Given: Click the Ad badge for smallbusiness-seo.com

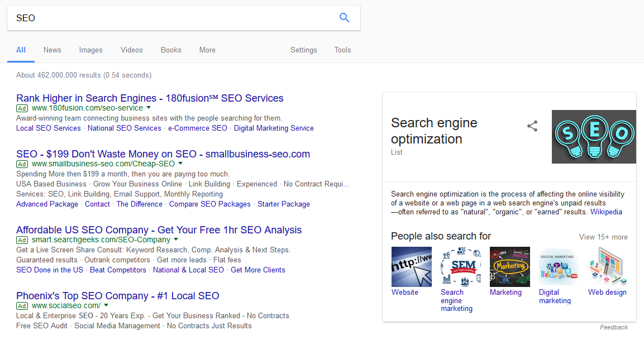Looking at the screenshot, I should [x=22, y=164].
